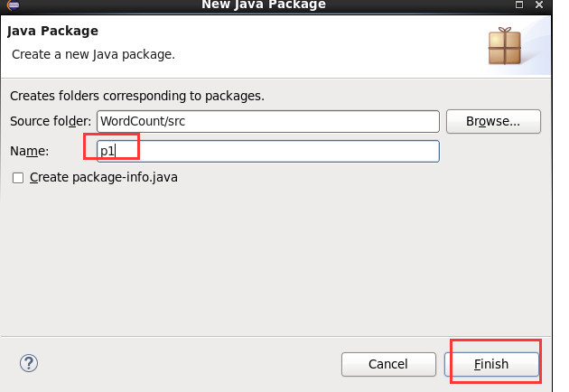Click the bold "Java Package" heading
Viewport: 569px width, 392px height.
[x=52, y=32]
